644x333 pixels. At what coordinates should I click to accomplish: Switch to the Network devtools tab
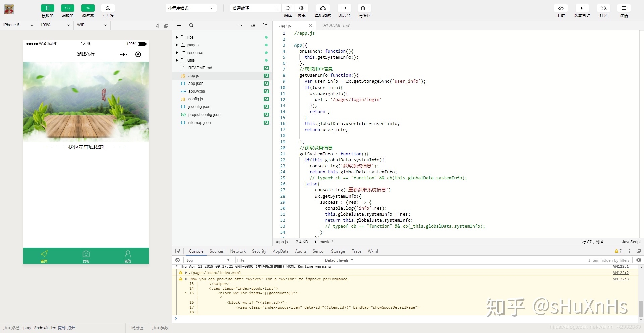238,251
